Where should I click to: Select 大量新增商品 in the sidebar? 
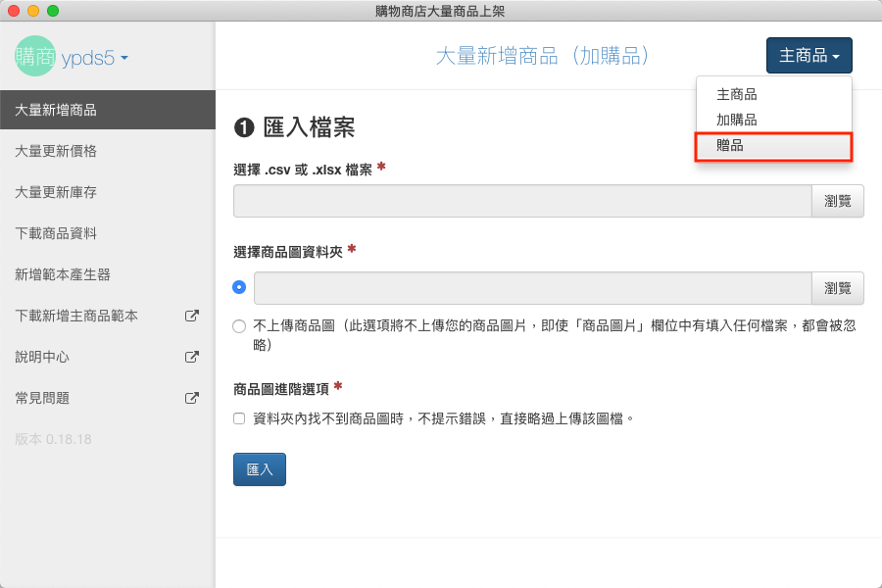click(x=108, y=110)
